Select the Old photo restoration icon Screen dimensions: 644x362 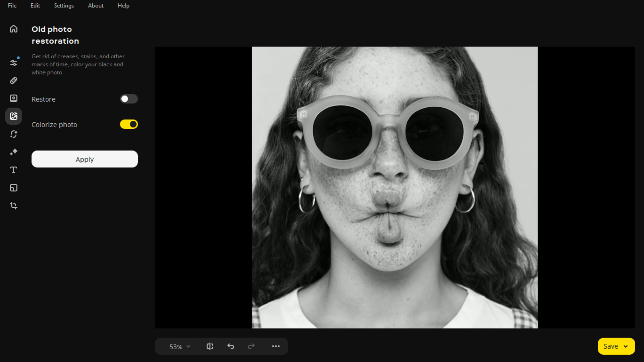(13, 116)
